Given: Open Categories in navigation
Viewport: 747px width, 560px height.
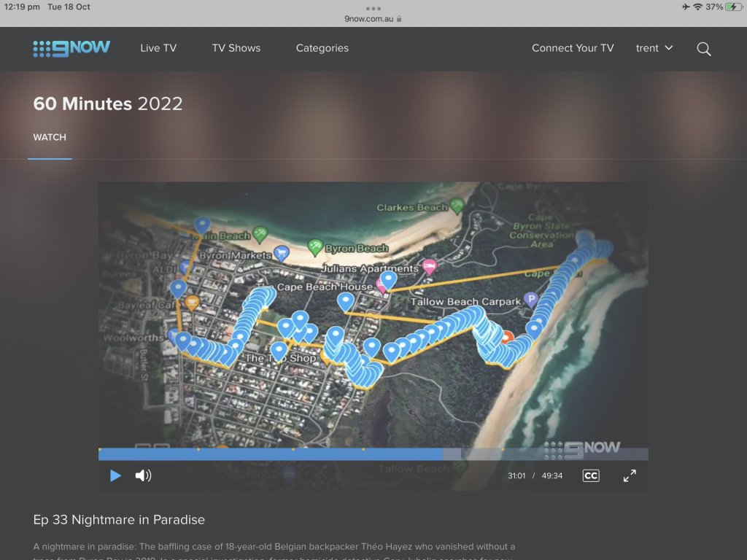Looking at the screenshot, I should tap(322, 48).
